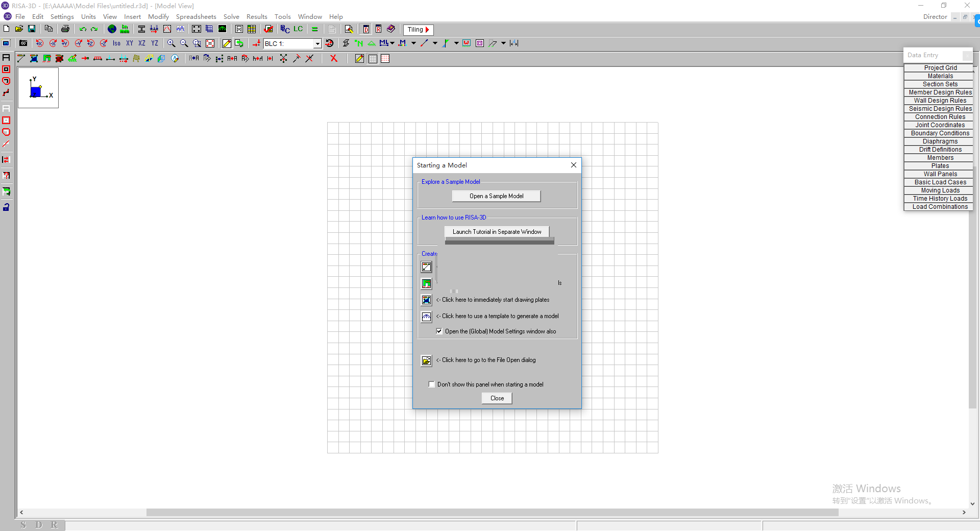Rotate view with the -Z icon

[x=104, y=43]
